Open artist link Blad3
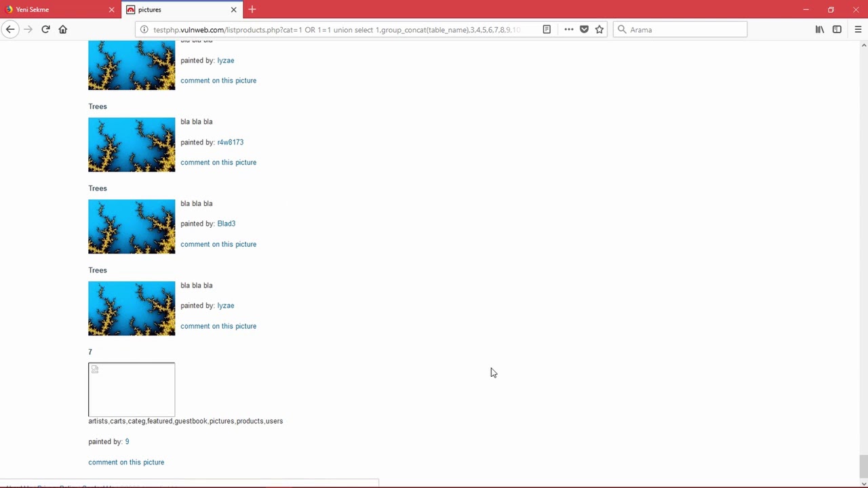The width and height of the screenshot is (868, 488). [x=226, y=224]
